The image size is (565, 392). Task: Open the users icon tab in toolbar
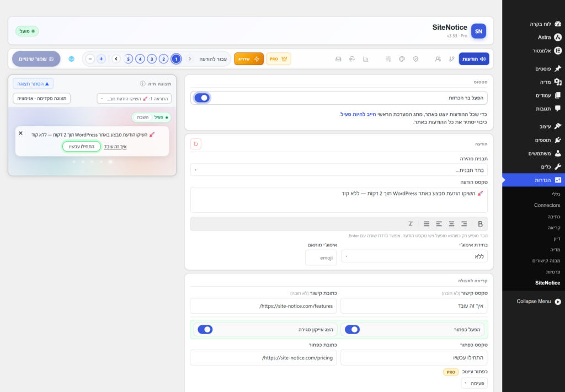pos(438,59)
